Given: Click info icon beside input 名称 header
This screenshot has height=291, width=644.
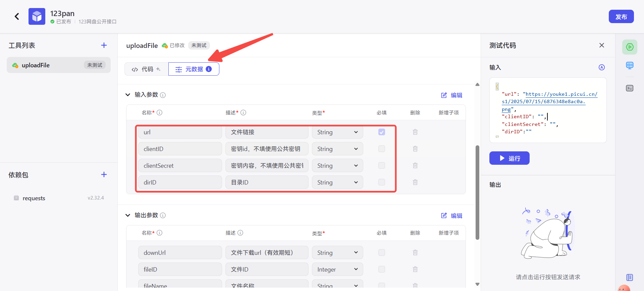Looking at the screenshot, I should pyautogui.click(x=160, y=113).
